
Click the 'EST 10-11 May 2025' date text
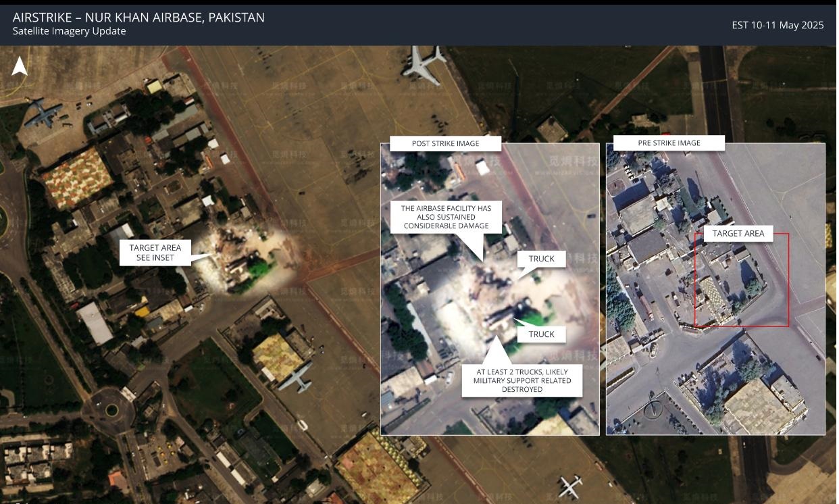tap(778, 25)
